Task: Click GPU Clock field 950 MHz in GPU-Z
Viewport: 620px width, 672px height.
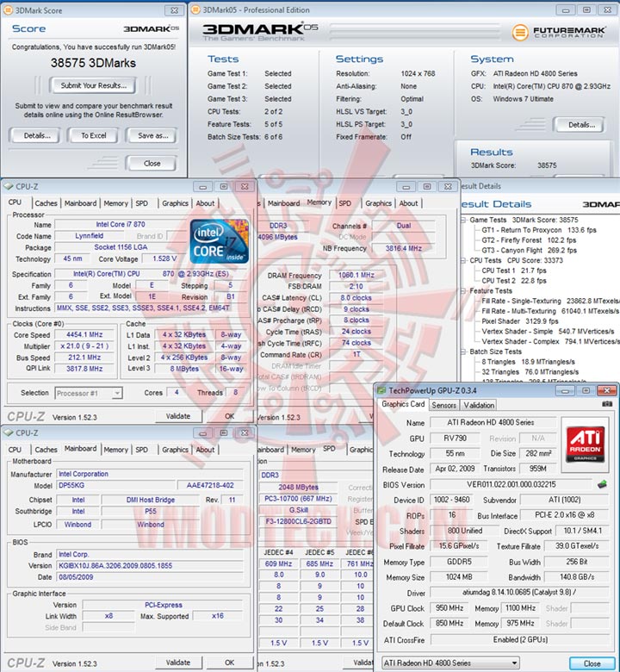Action: 449,608
